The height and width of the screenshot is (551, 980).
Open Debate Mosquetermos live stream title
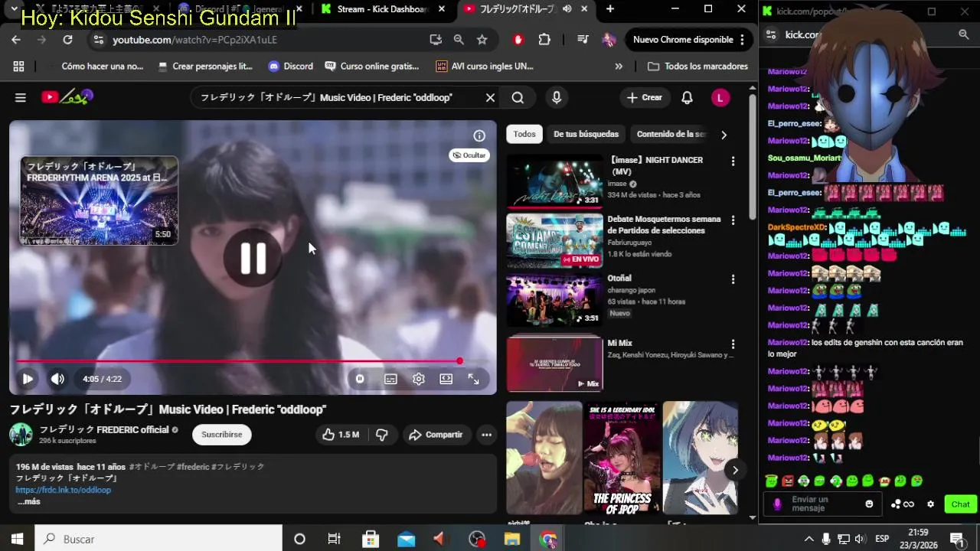tap(664, 224)
